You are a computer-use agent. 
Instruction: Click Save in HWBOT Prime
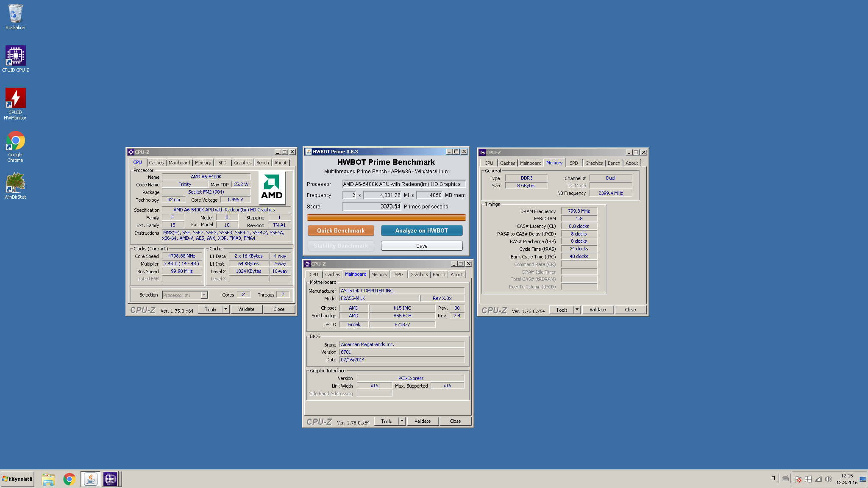pyautogui.click(x=422, y=246)
